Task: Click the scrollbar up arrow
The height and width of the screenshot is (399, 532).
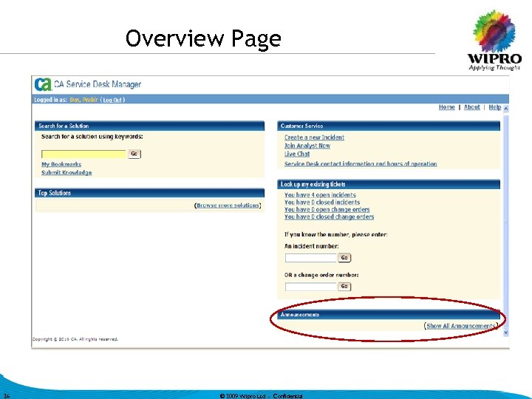Action: tap(506, 109)
